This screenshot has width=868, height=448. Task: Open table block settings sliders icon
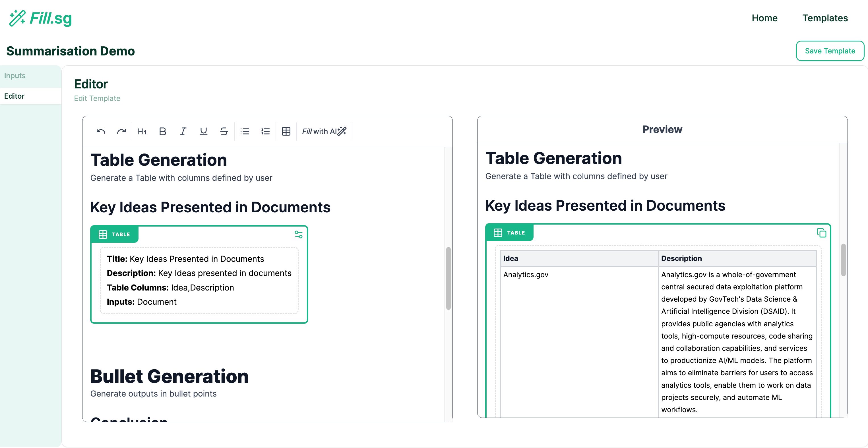[299, 235]
